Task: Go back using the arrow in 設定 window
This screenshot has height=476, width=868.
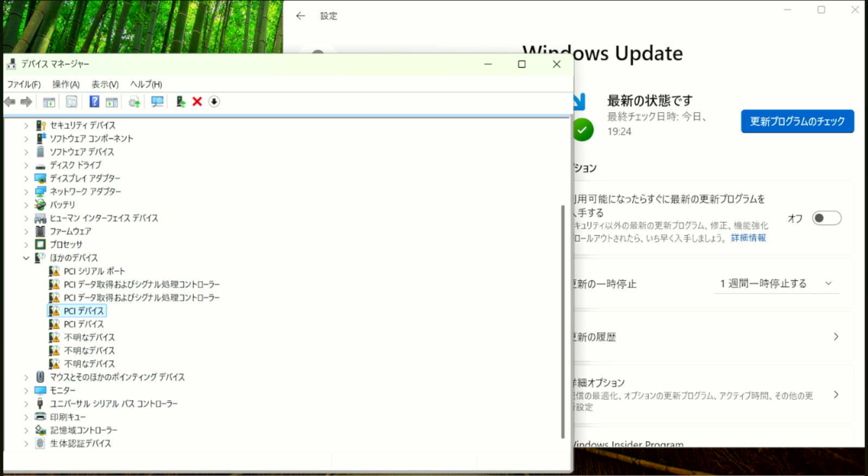Action: (301, 16)
